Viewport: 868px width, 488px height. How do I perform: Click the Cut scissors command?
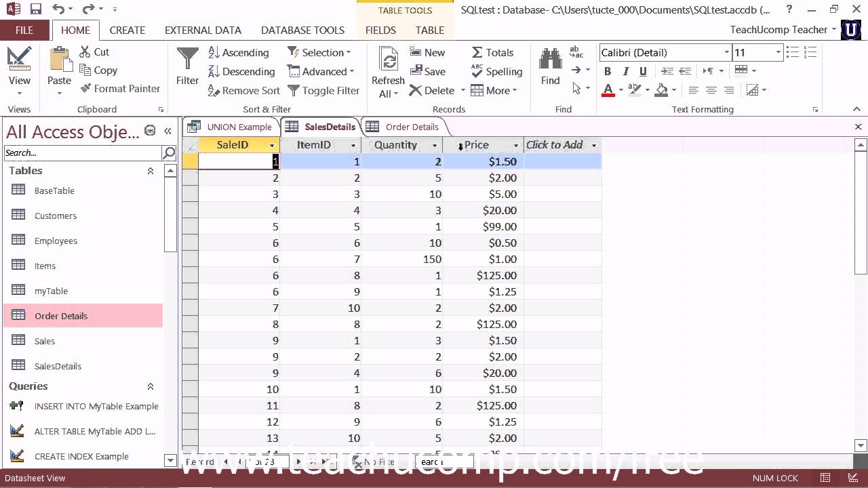(94, 52)
